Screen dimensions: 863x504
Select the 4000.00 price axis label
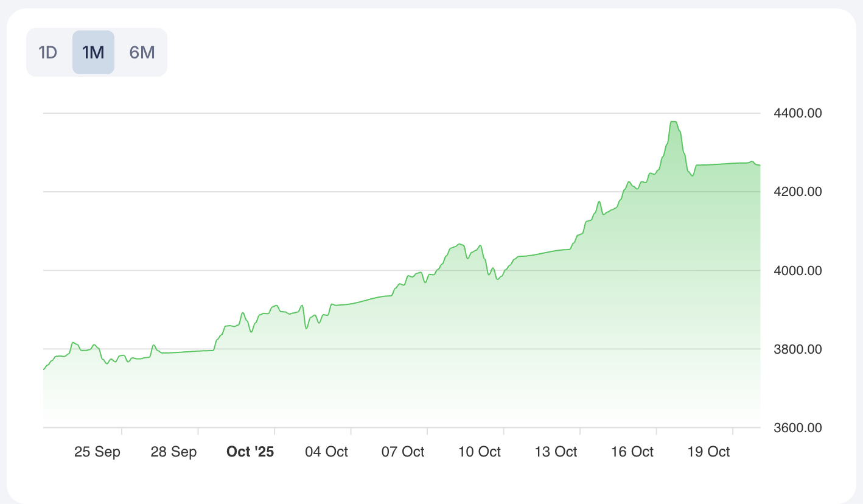click(796, 270)
